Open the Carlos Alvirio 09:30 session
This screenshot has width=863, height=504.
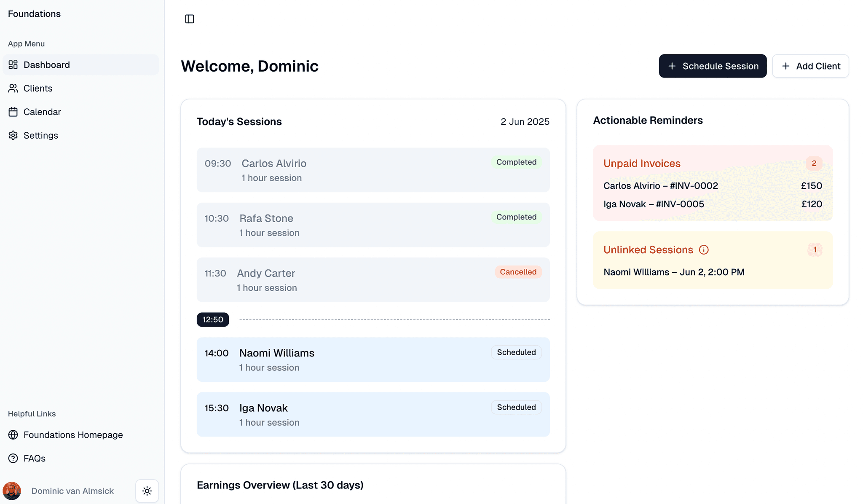[x=373, y=170]
